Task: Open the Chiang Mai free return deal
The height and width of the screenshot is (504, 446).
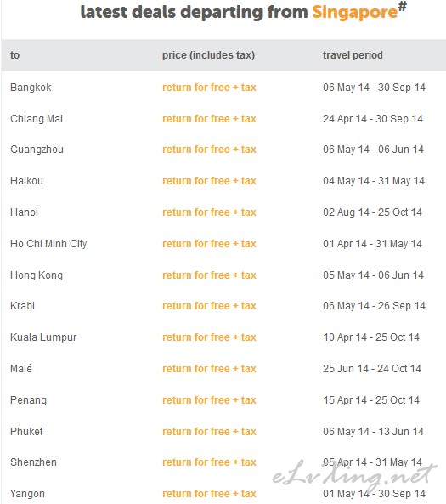Action: (209, 119)
